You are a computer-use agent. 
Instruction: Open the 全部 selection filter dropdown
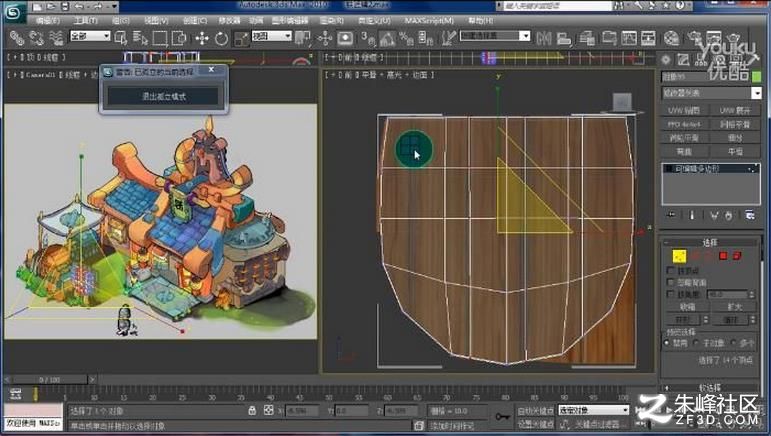tap(90, 36)
